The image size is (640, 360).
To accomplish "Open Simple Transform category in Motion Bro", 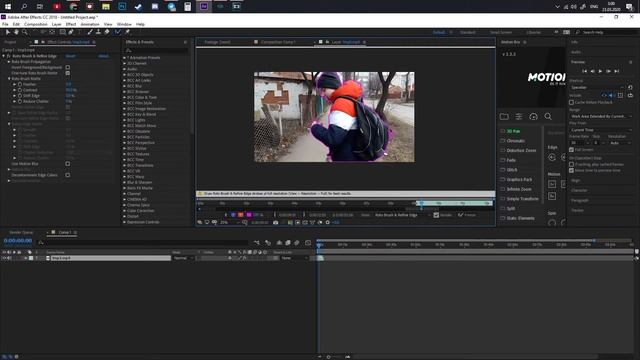I will 522,199.
